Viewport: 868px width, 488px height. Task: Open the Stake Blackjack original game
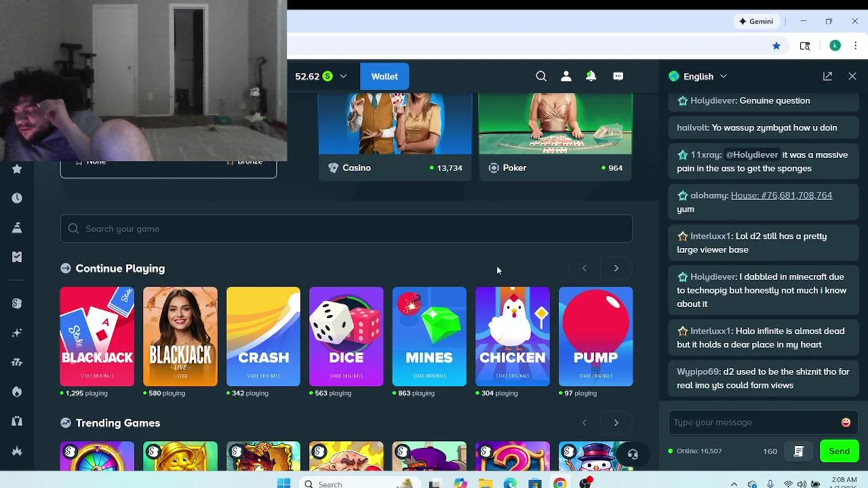pos(97,336)
